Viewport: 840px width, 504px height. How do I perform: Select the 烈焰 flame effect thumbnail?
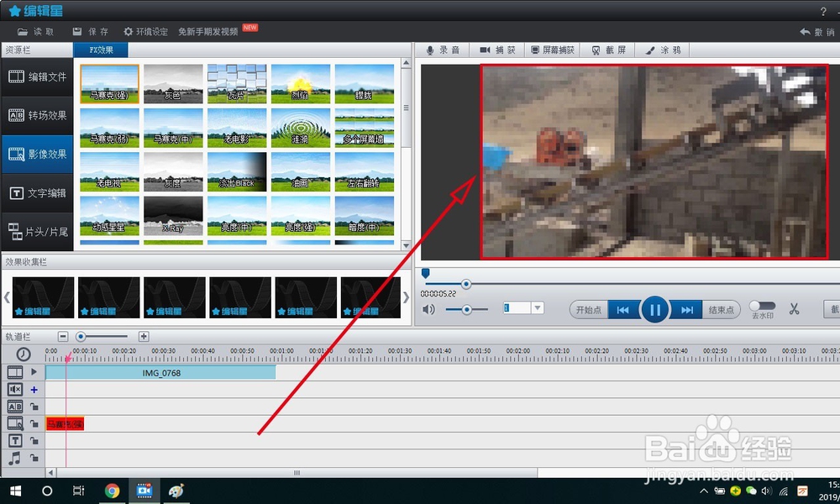click(x=301, y=84)
